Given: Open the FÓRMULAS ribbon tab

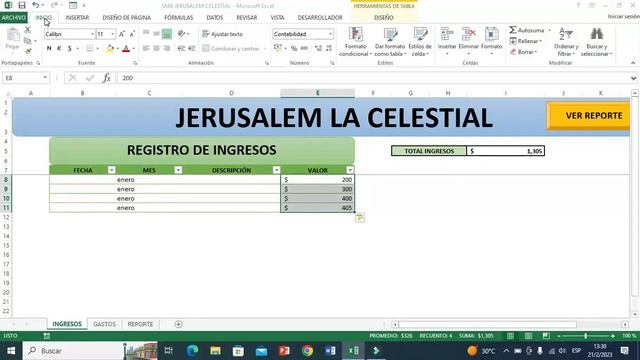Looking at the screenshot, I should click(179, 18).
